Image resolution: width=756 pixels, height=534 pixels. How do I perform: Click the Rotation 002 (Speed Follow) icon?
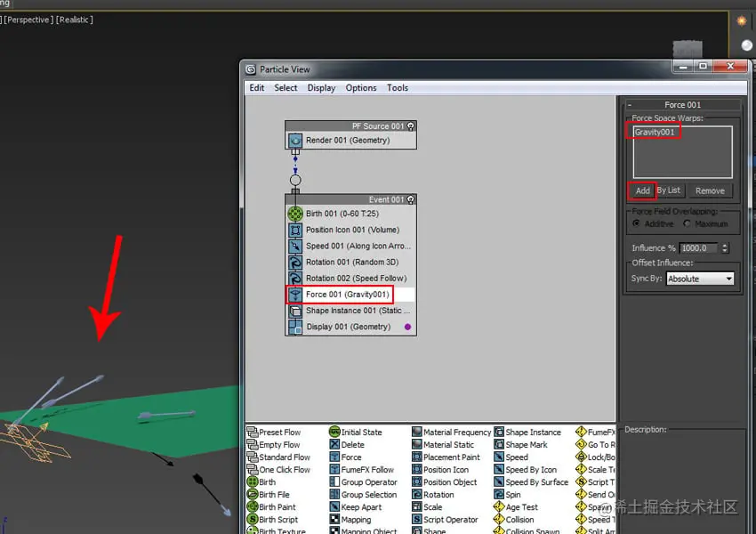click(295, 279)
